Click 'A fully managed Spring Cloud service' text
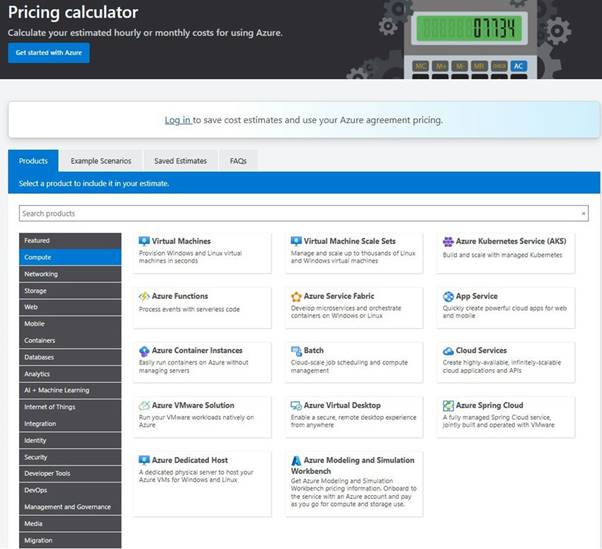Screen dimensions: 602x549 point(498,421)
